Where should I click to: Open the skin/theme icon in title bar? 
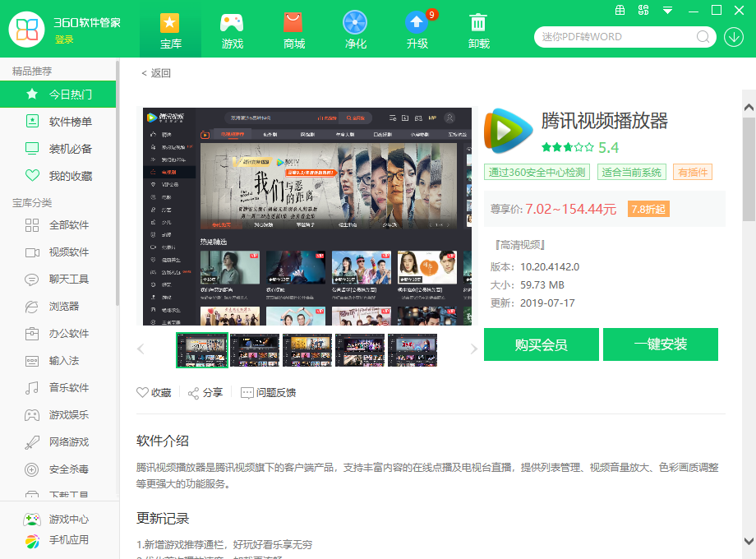(643, 10)
